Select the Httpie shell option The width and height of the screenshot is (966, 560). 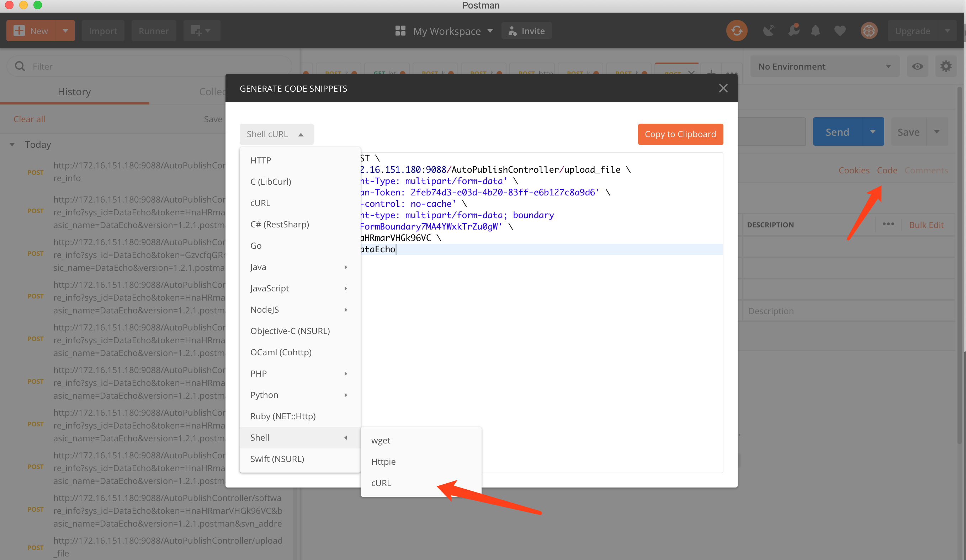point(383,461)
